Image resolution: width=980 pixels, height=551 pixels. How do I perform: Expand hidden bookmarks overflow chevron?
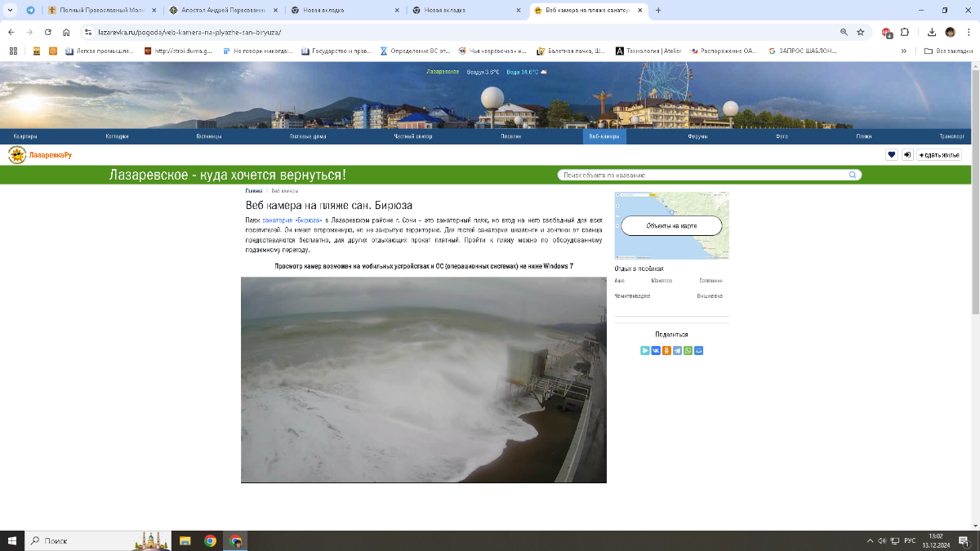pyautogui.click(x=904, y=51)
